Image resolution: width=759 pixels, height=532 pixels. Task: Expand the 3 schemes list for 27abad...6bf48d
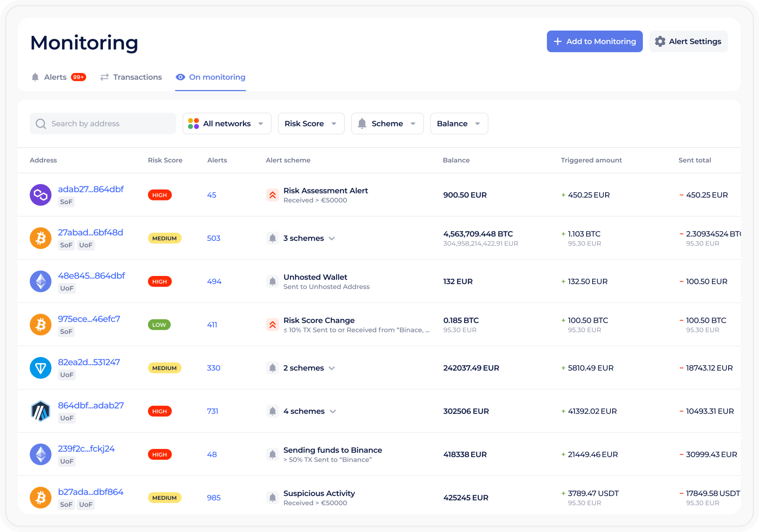point(332,238)
